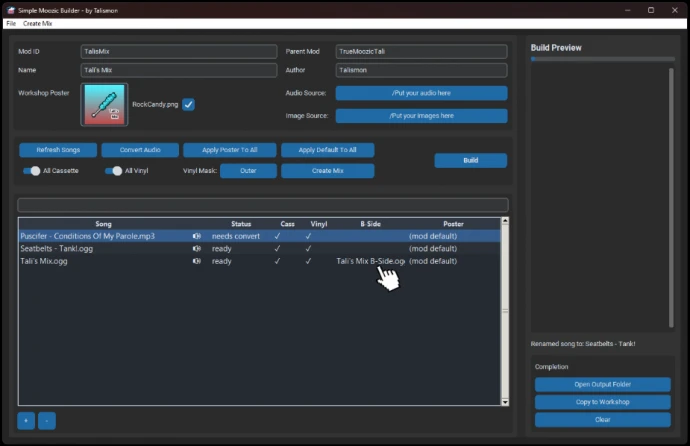
Task: Click speaker icon for Tali's Mix.ogg
Action: 197,261
